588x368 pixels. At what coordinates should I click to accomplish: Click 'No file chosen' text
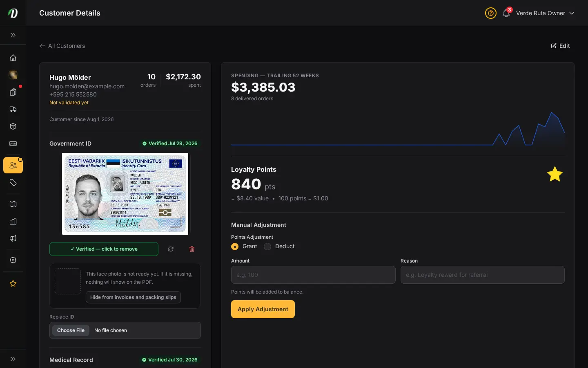click(x=111, y=330)
